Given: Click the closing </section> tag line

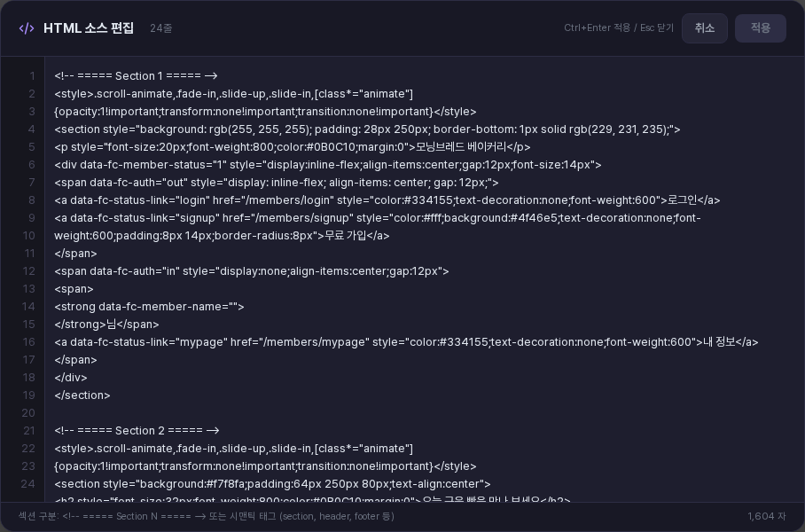Looking at the screenshot, I should pos(82,395).
